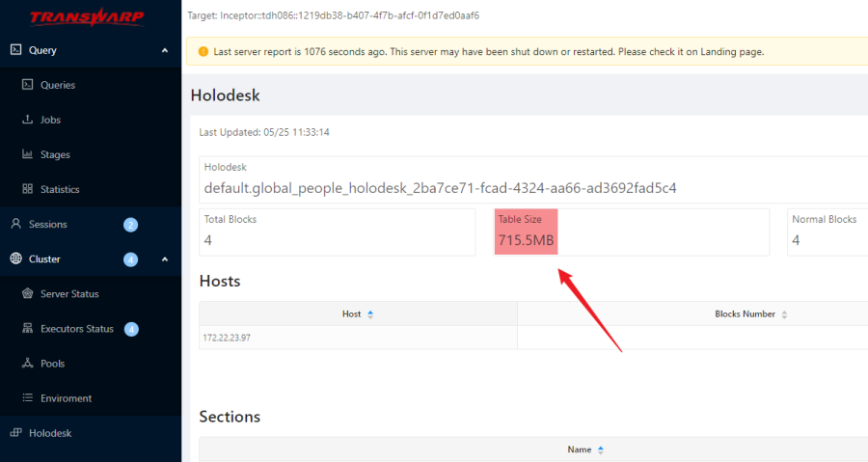Click the Sessions user icon

pos(15,224)
